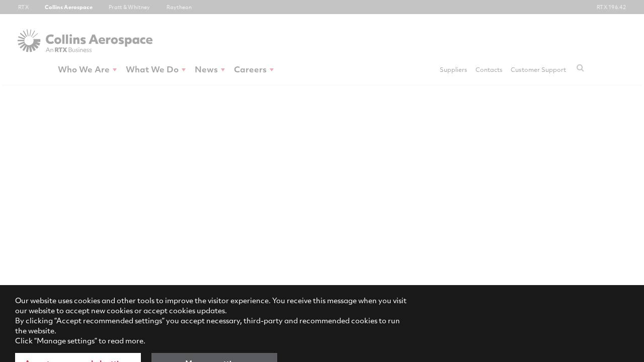Check the RTX 196.42 stock ticker
This screenshot has width=644, height=362.
(611, 7)
